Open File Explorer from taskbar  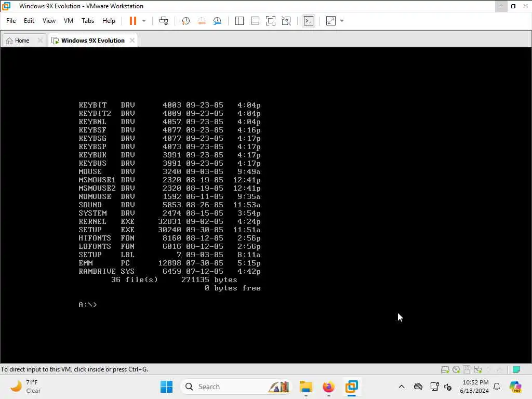point(305,387)
